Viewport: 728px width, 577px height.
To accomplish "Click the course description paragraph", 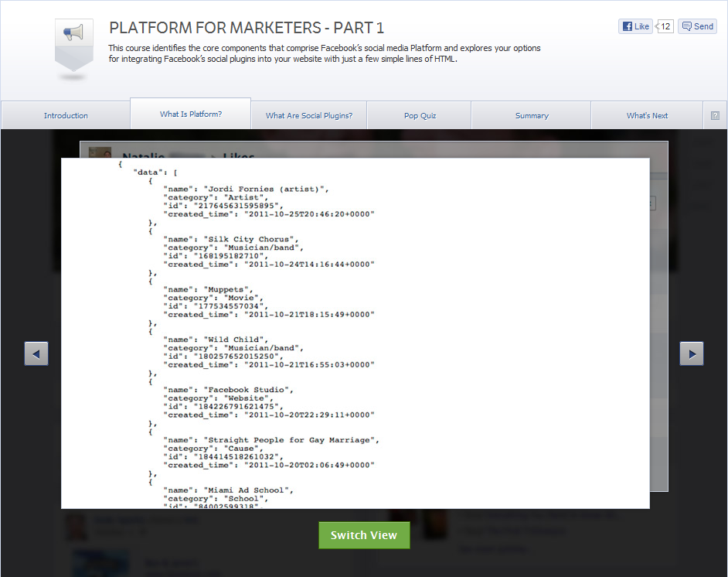I will click(325, 53).
